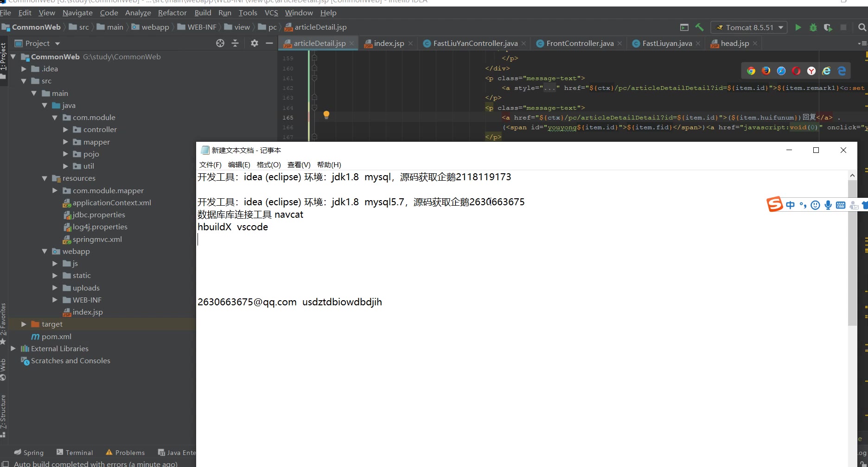
Task: Toggle Sogou voice input microphone
Action: coord(828,205)
